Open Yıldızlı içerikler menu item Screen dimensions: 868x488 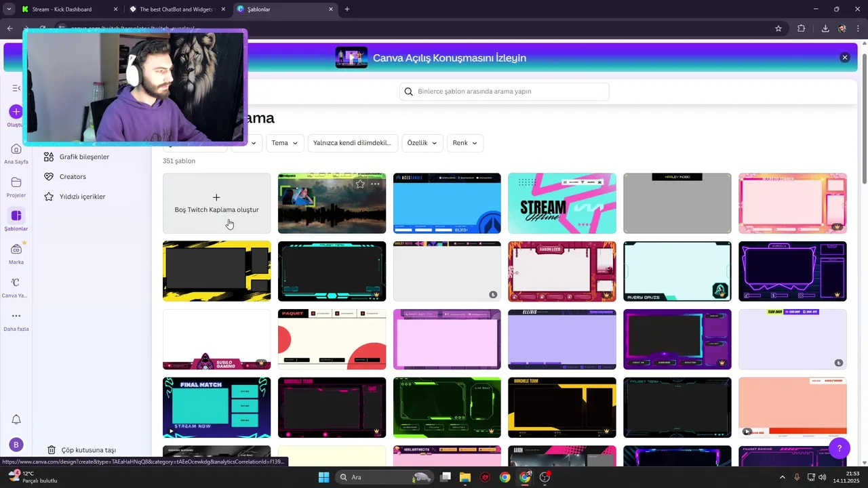[x=82, y=197]
